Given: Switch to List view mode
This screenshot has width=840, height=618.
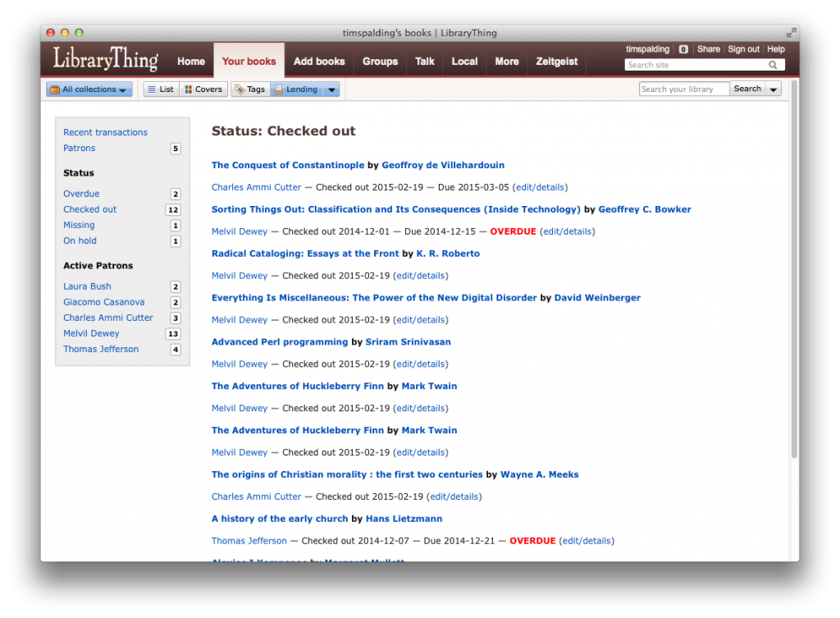Looking at the screenshot, I should point(161,89).
